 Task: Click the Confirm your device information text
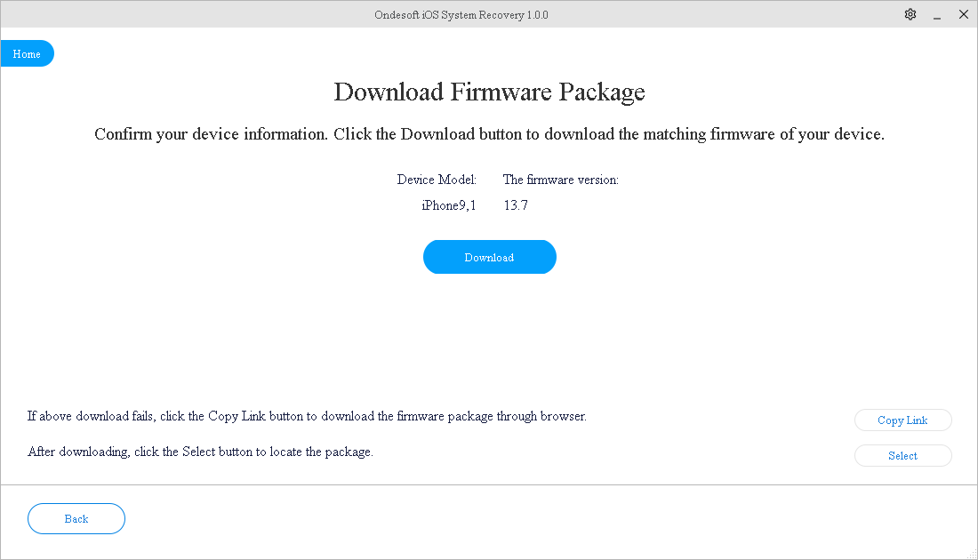(x=489, y=135)
